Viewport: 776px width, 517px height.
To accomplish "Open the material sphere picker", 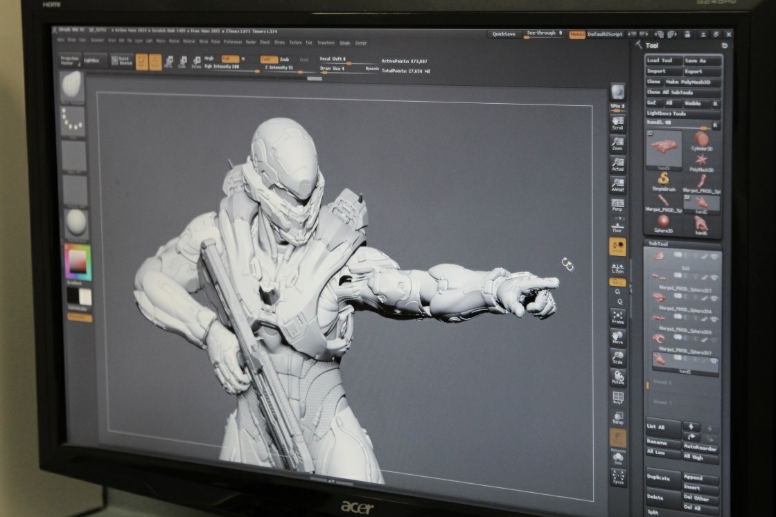I will (76, 223).
